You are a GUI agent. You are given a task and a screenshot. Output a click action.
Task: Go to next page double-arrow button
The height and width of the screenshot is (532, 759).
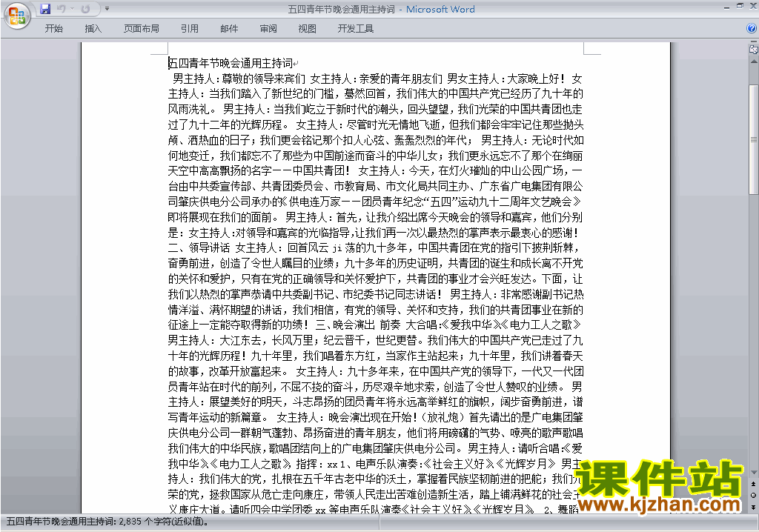(x=753, y=507)
